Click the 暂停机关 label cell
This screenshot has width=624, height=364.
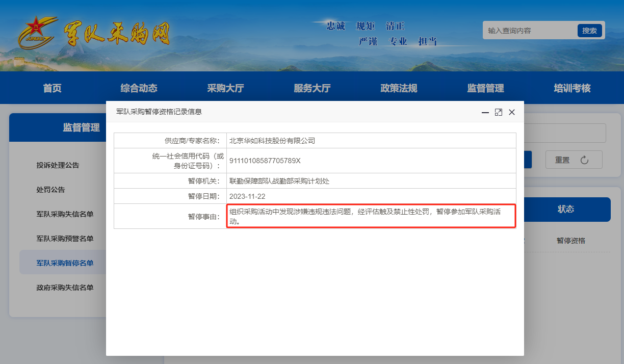pyautogui.click(x=170, y=181)
